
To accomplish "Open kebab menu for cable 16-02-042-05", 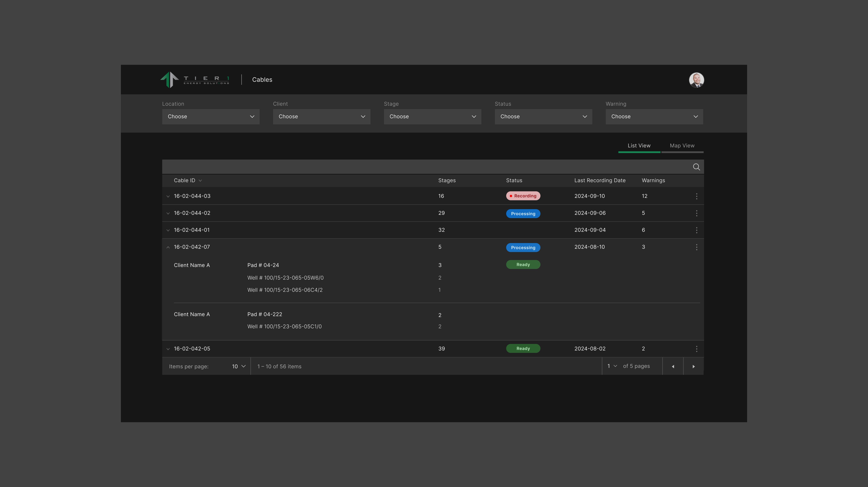I will pos(696,349).
